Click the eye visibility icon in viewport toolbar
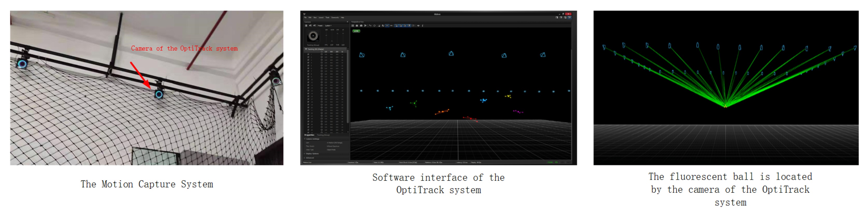 pos(418,26)
